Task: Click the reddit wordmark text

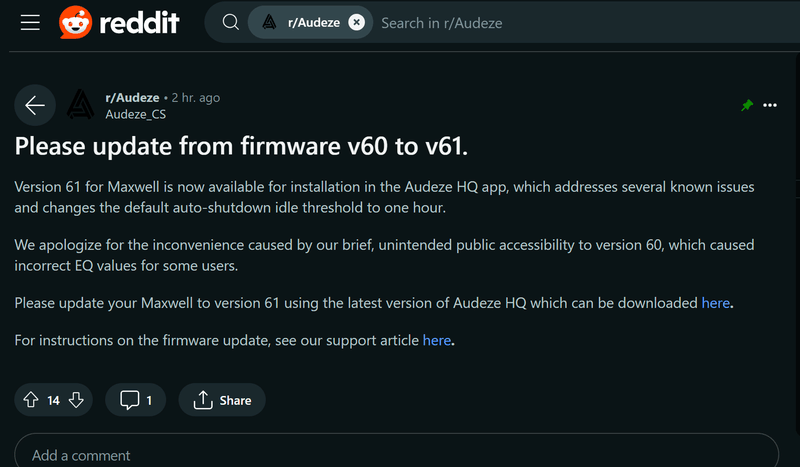Action: tap(140, 22)
